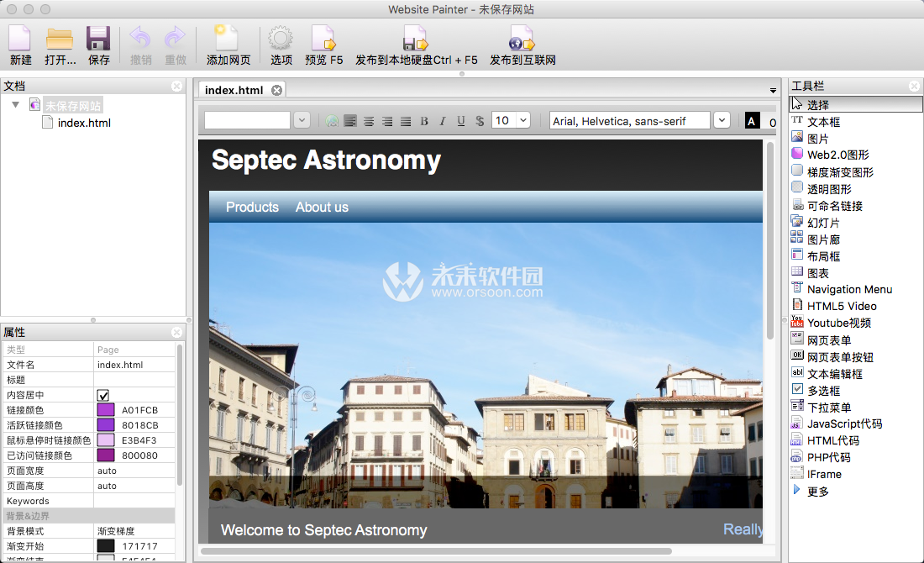Select the 透明图形 transparent shape tool
The height and width of the screenshot is (563, 924).
click(828, 189)
